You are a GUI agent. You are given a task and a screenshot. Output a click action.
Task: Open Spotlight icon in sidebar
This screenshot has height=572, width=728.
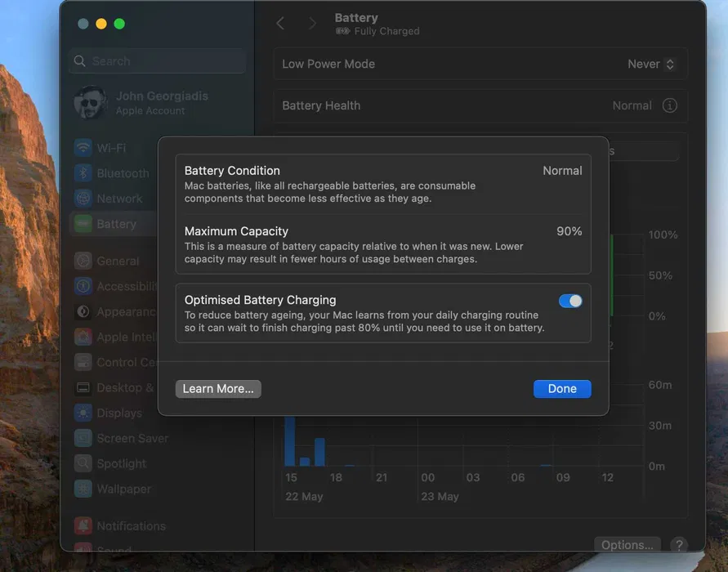83,463
